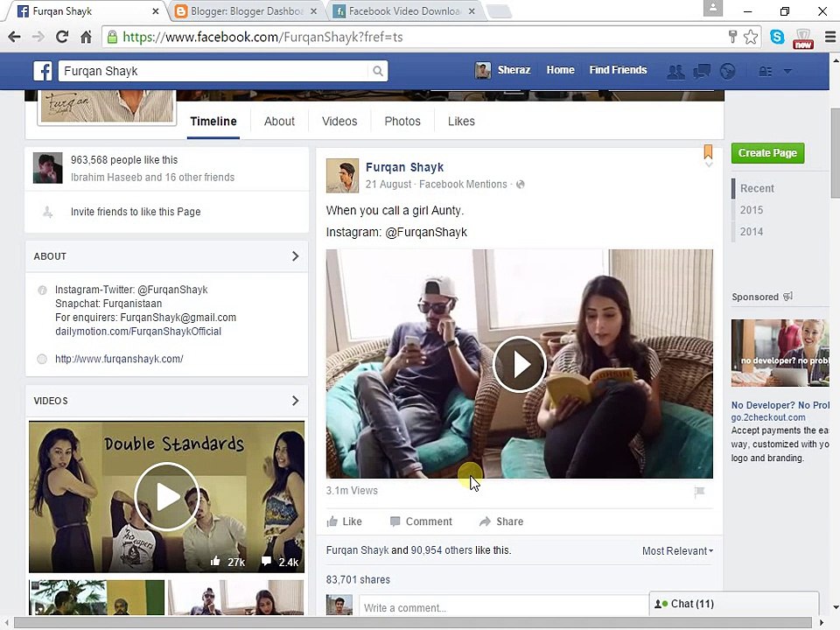Click the browser forward arrow

38,37
